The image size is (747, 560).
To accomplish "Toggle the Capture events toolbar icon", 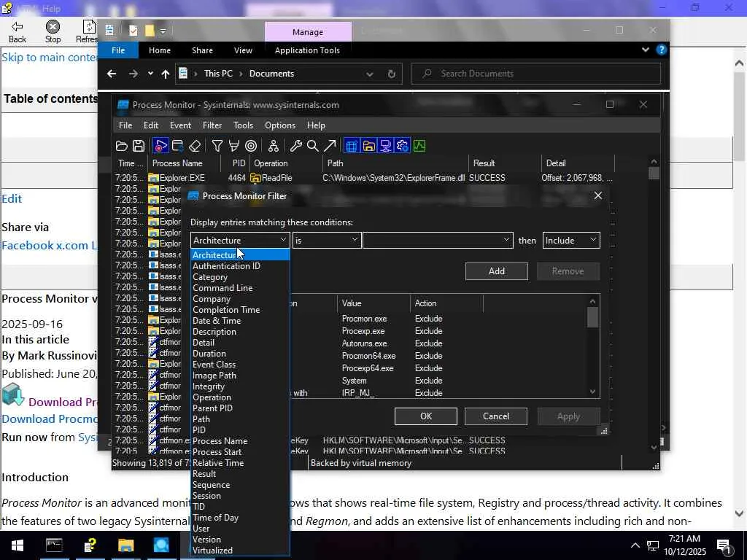I will [x=160, y=146].
